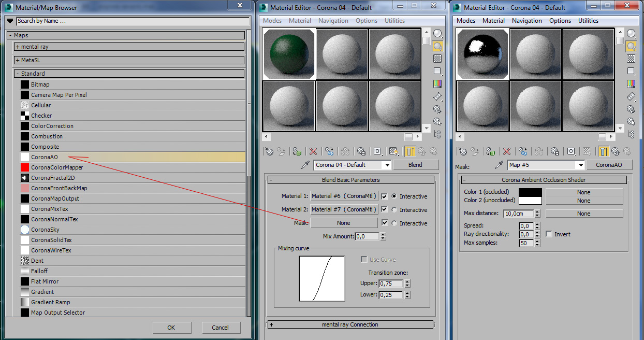Click checkered Background icon in middle editor
Image resolution: width=644 pixels, height=340 pixels.
437,59
